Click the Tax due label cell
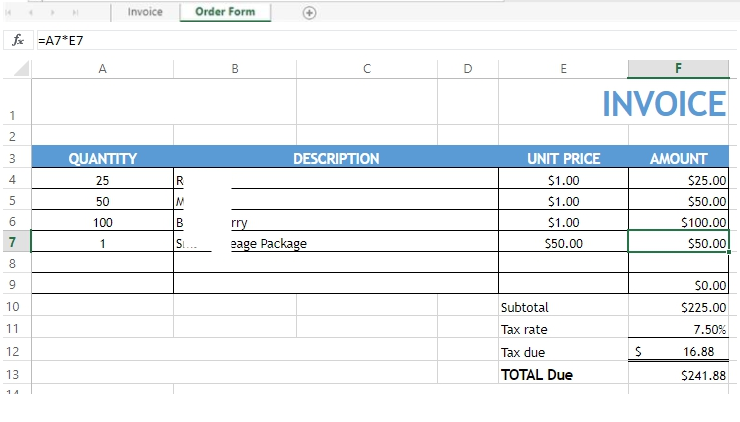 563,351
